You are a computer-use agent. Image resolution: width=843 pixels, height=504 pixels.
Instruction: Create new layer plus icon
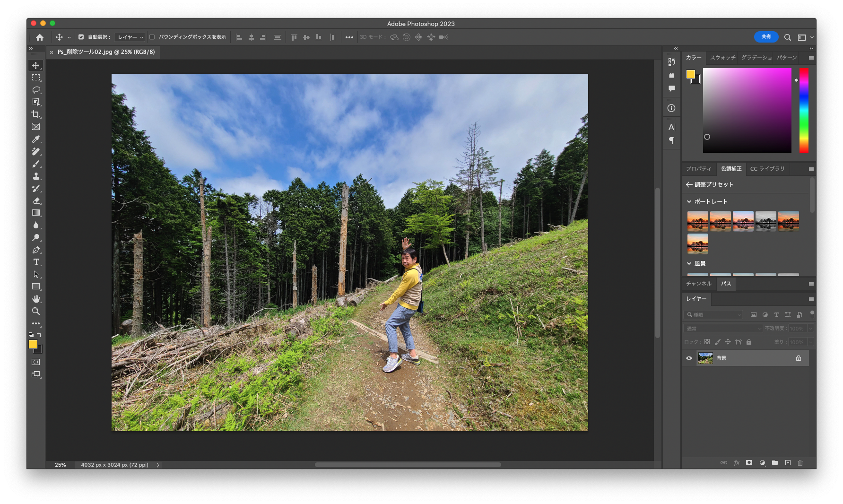[x=788, y=463]
